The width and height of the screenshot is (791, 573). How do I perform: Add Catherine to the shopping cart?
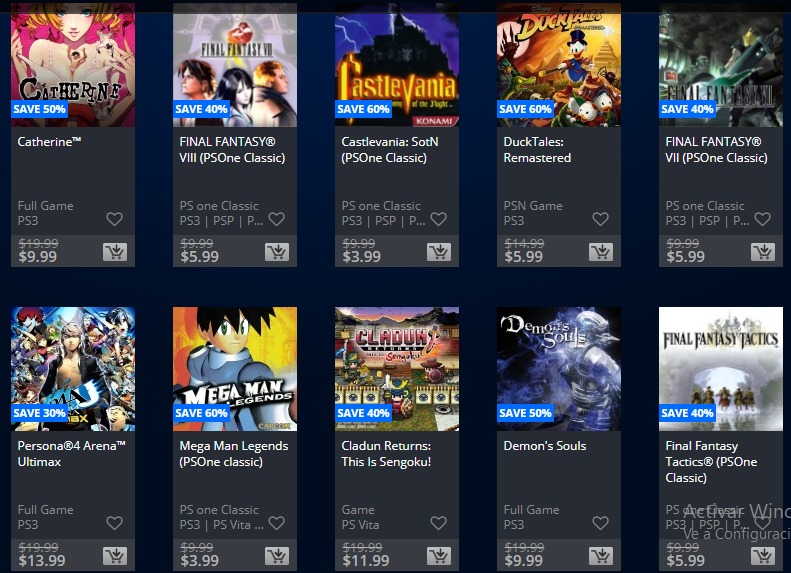(x=115, y=252)
